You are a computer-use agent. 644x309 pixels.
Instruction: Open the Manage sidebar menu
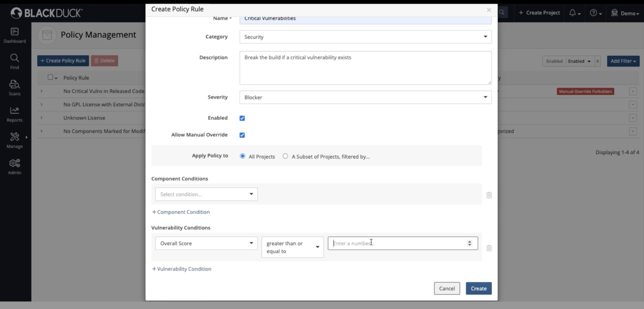point(14,140)
